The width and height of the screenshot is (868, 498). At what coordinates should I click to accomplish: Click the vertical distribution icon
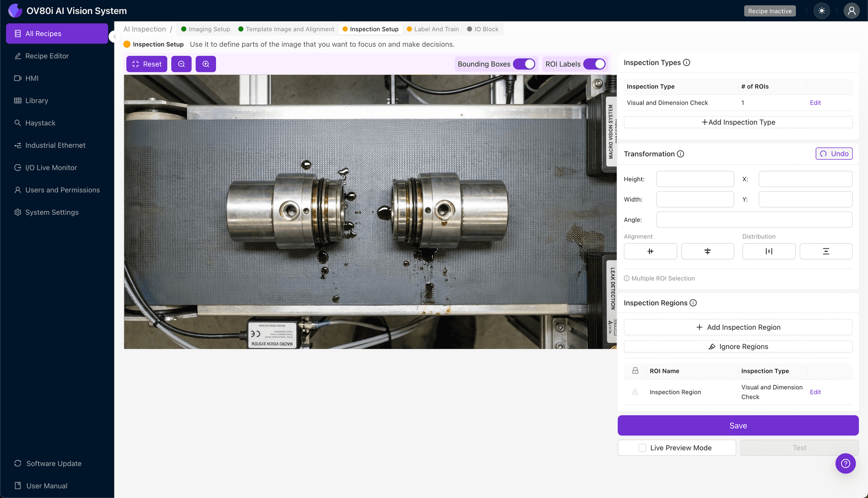pos(826,251)
